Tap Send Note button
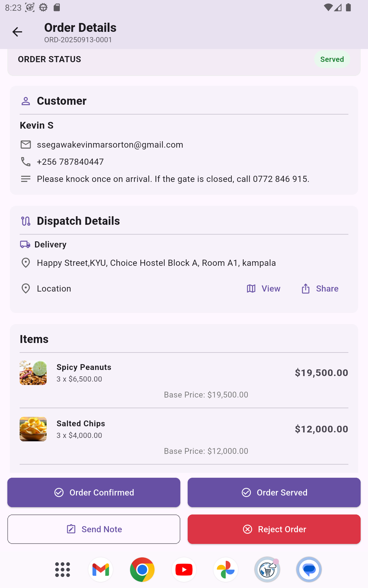 [x=94, y=529]
